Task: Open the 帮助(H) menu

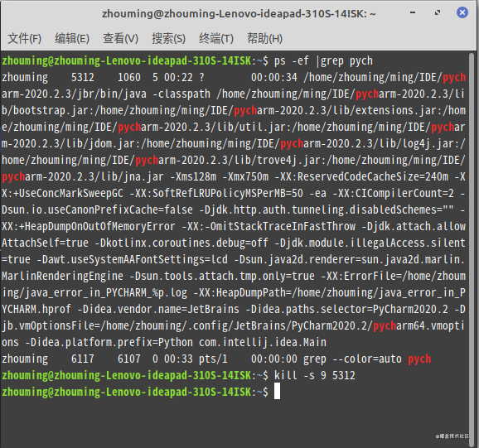Action: [264, 38]
